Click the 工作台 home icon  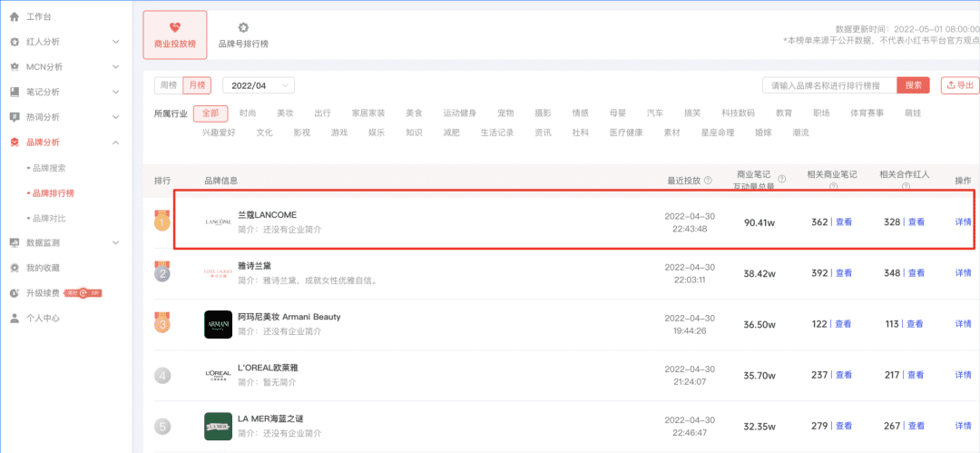[x=15, y=16]
